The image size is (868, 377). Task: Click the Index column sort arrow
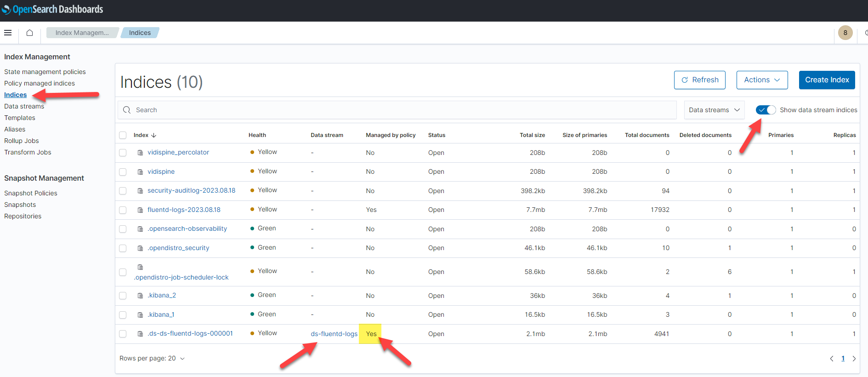154,135
